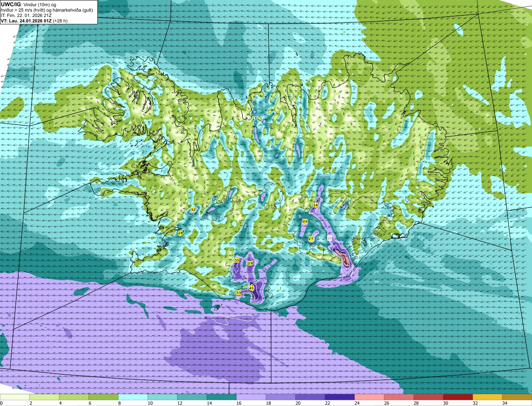Click the yellow gust label 33

(x=238, y=293)
